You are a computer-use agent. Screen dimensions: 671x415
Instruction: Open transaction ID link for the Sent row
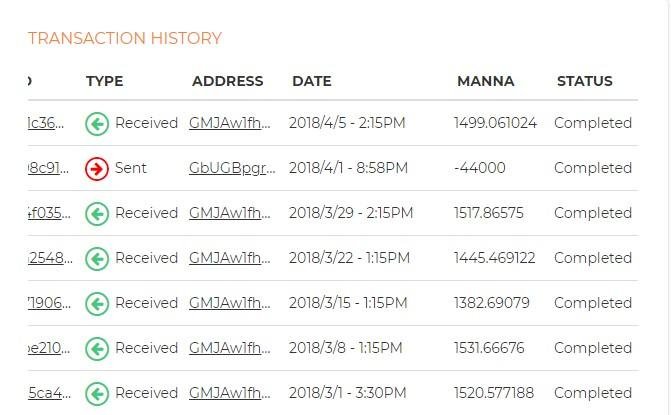click(x=47, y=168)
